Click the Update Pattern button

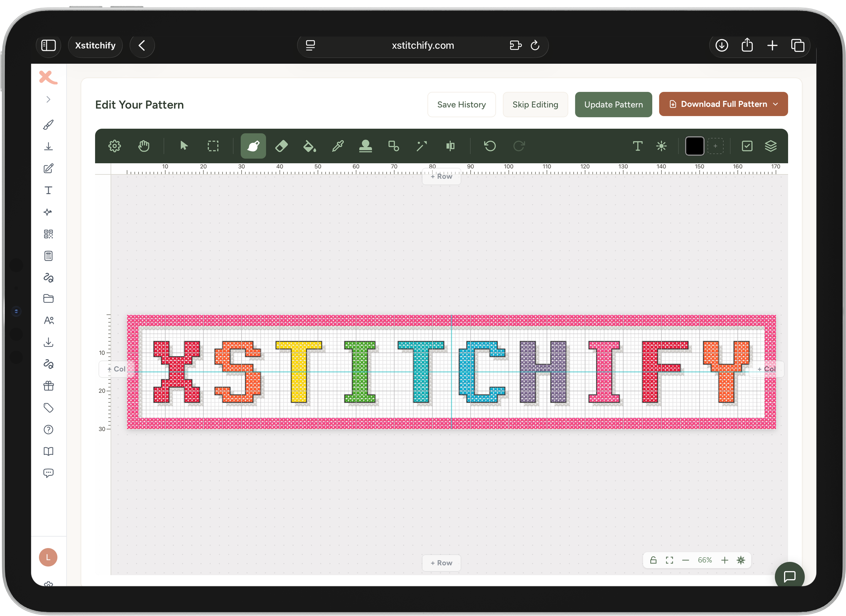pyautogui.click(x=614, y=104)
